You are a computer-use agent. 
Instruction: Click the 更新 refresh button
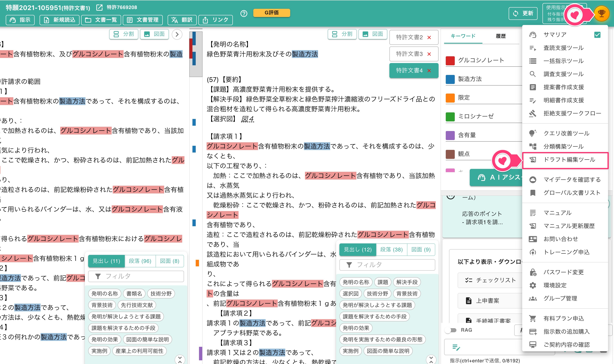coord(523,13)
